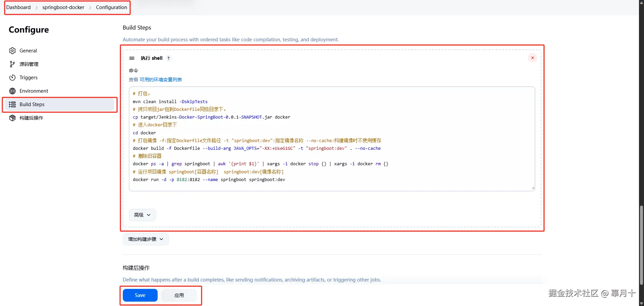Click the '# 运行项目镜像' comment line
Image resolution: width=644 pixels, height=306 pixels.
(x=208, y=172)
